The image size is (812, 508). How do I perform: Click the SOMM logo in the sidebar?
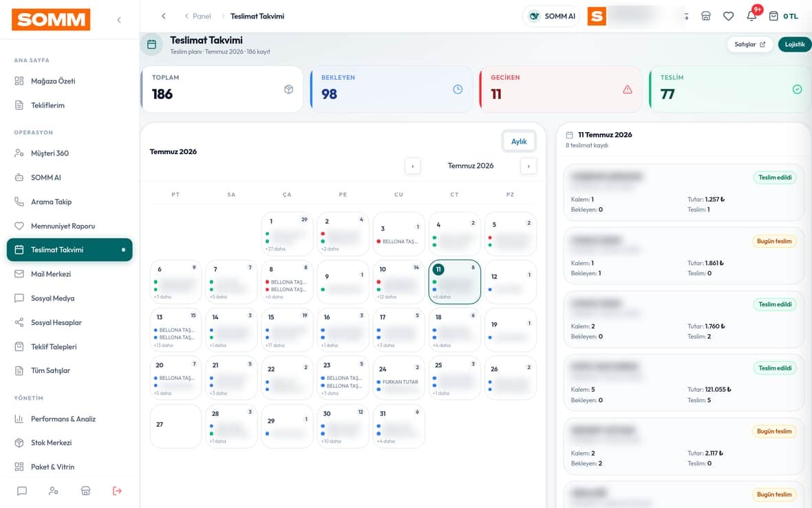click(51, 20)
